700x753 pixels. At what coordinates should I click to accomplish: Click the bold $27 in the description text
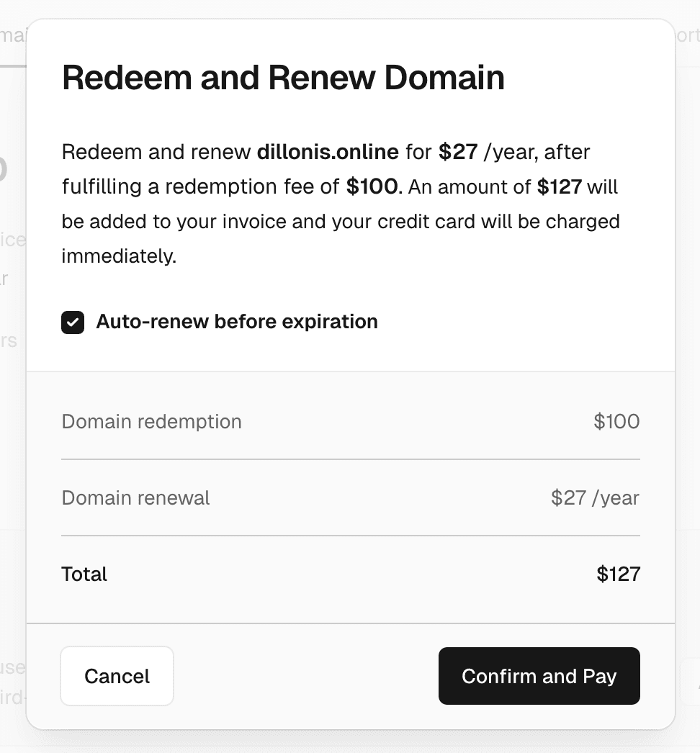point(457,152)
